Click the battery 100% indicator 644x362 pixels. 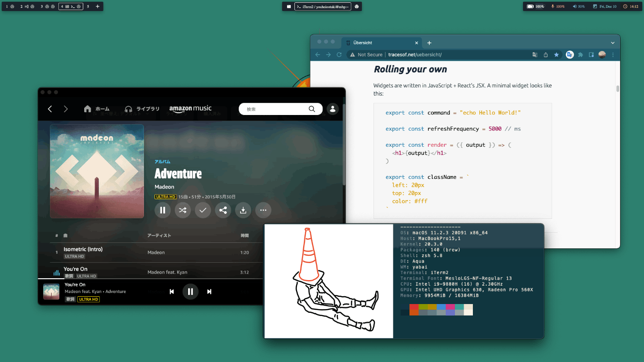535,6
